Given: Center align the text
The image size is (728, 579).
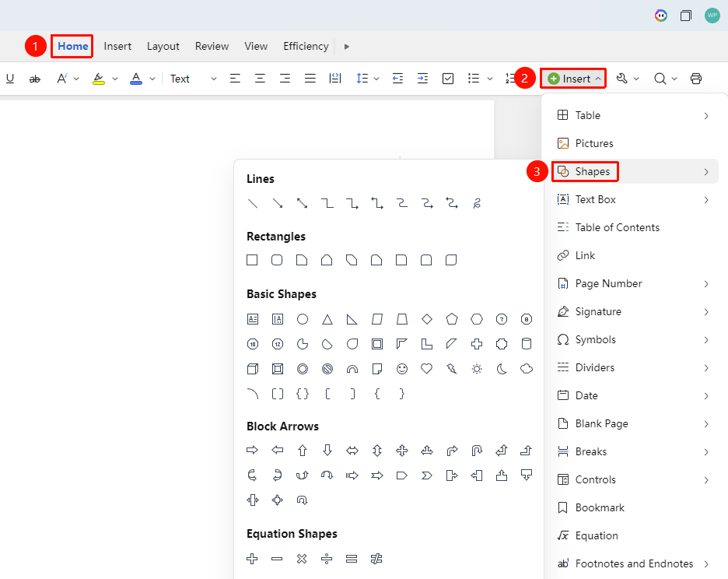Looking at the screenshot, I should coord(260,79).
